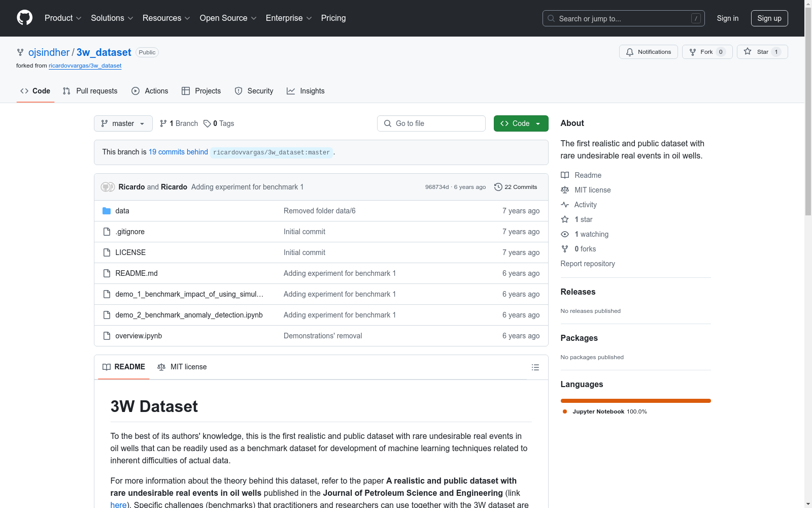Click the branch icon beside 1 Branch
This screenshot has height=508, width=812.
coord(163,123)
